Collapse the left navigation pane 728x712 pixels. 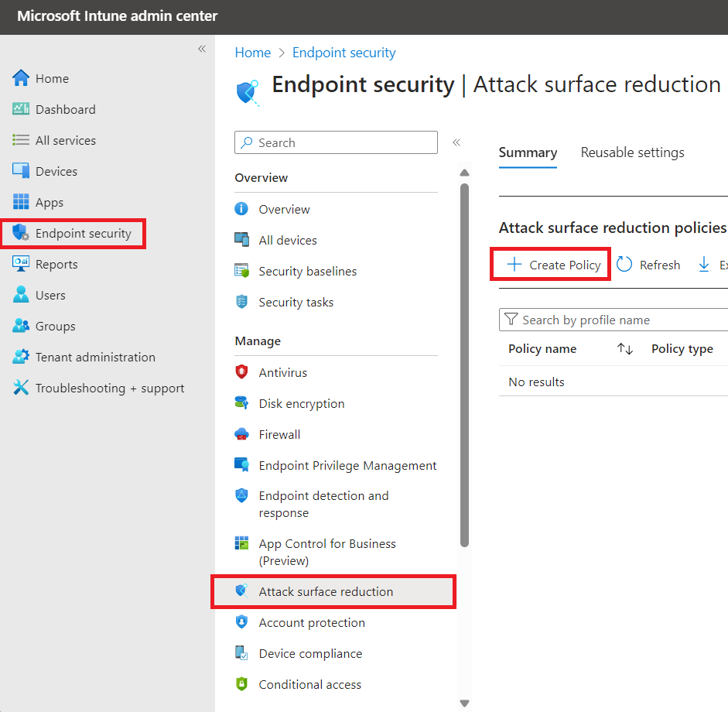[x=202, y=48]
